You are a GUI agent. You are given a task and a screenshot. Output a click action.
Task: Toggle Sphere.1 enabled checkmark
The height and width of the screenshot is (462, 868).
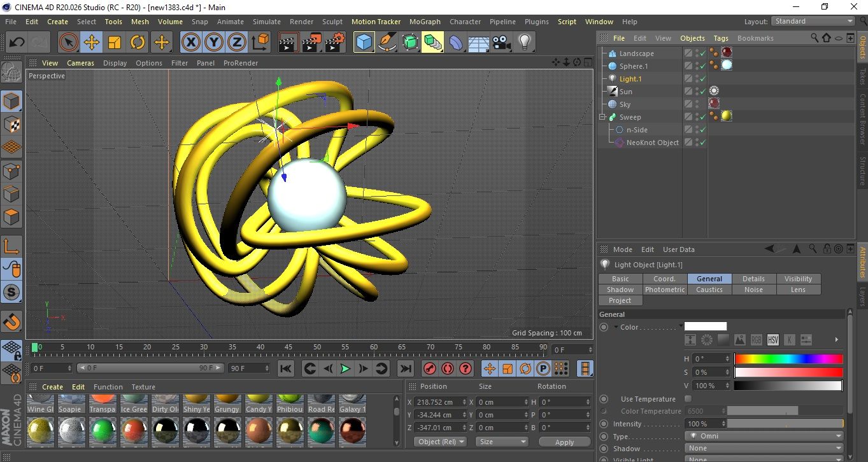[x=702, y=66]
